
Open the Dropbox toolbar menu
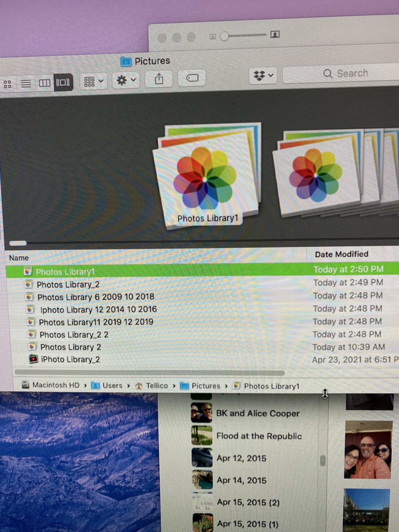point(263,76)
